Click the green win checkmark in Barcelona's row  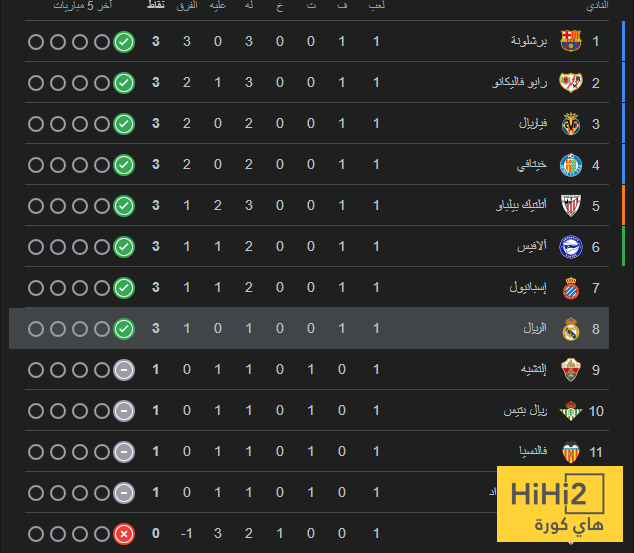(124, 42)
